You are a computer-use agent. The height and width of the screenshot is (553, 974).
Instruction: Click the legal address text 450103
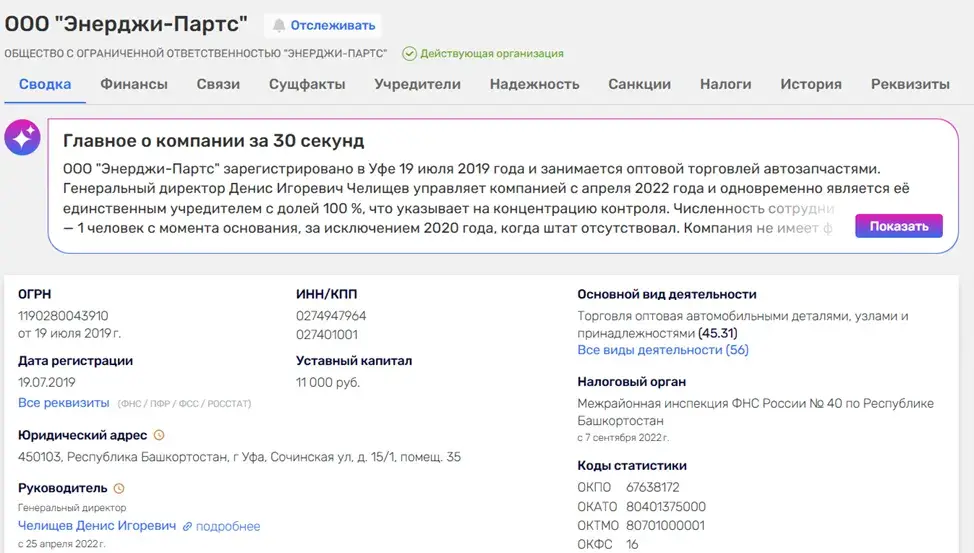tap(239, 457)
